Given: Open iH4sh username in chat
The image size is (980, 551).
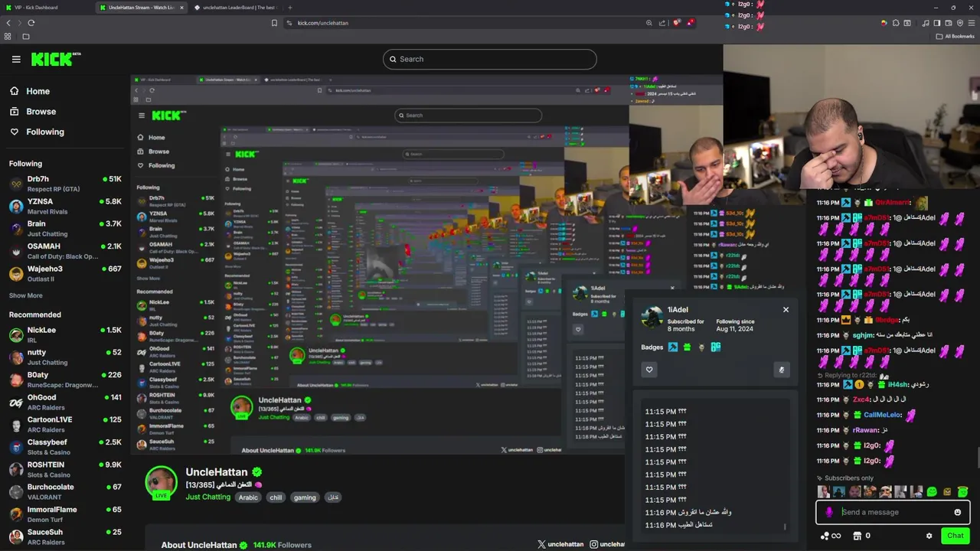Looking at the screenshot, I should 898,385.
